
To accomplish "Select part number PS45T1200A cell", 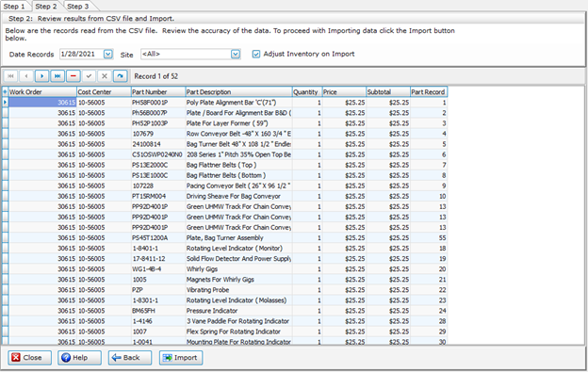I will click(158, 238).
